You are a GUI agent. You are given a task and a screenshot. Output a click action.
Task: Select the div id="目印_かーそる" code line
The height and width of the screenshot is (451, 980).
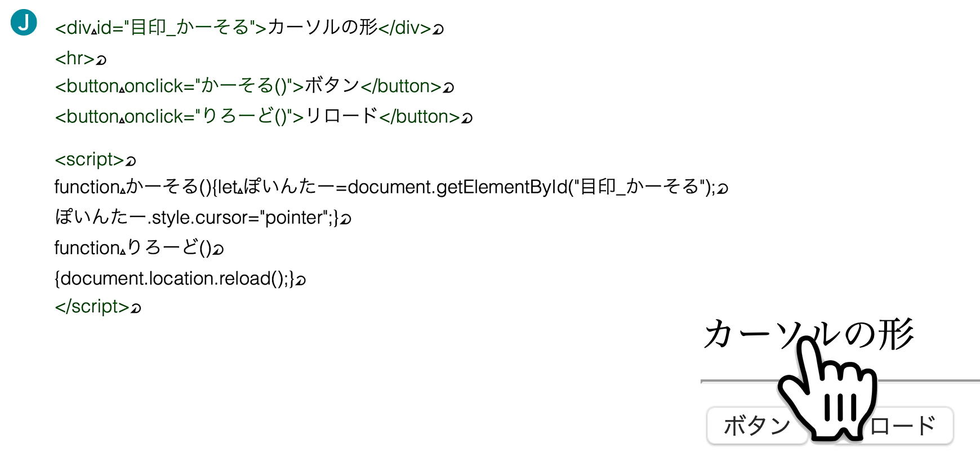point(250,28)
